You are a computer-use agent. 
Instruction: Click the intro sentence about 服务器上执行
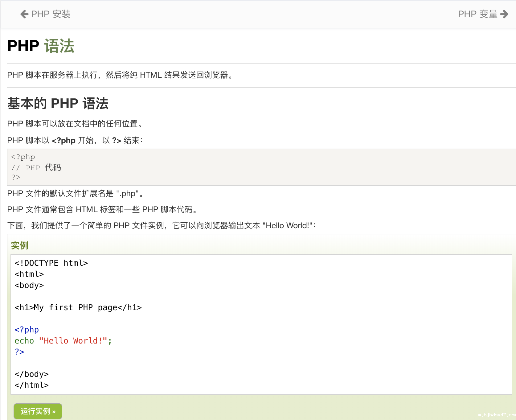pos(120,75)
